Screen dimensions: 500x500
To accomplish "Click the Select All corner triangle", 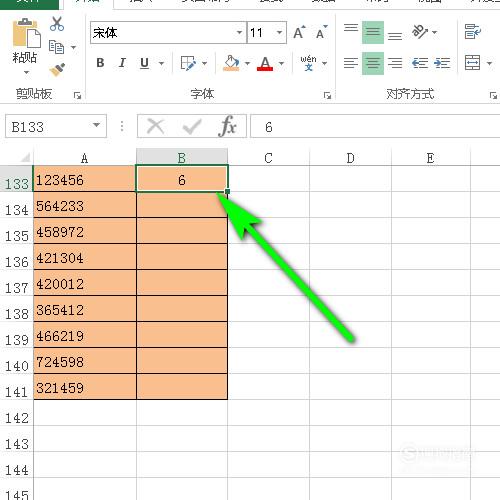I will pos(25,157).
